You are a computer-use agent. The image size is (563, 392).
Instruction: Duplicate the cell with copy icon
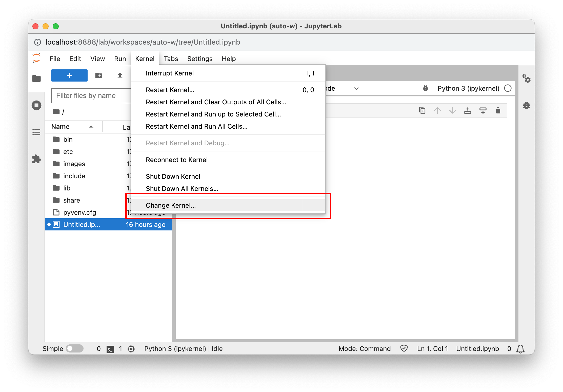[422, 111]
